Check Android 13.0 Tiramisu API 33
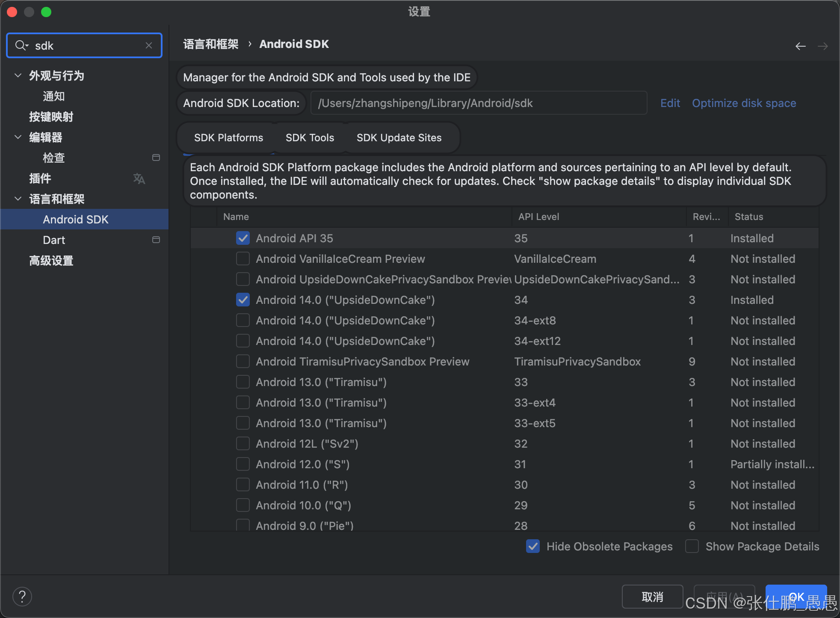Screen dimensions: 840x618 (243, 382)
